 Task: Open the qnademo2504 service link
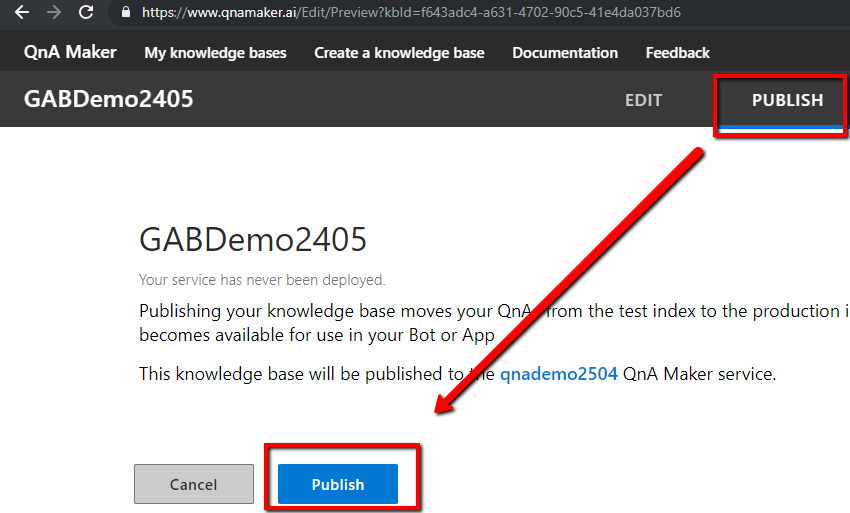click(x=558, y=374)
